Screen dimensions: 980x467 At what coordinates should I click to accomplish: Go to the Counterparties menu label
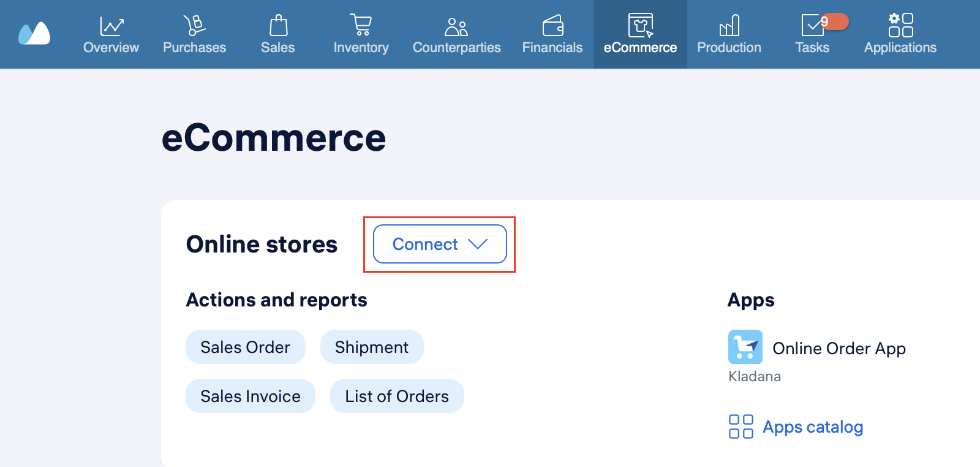tap(456, 47)
